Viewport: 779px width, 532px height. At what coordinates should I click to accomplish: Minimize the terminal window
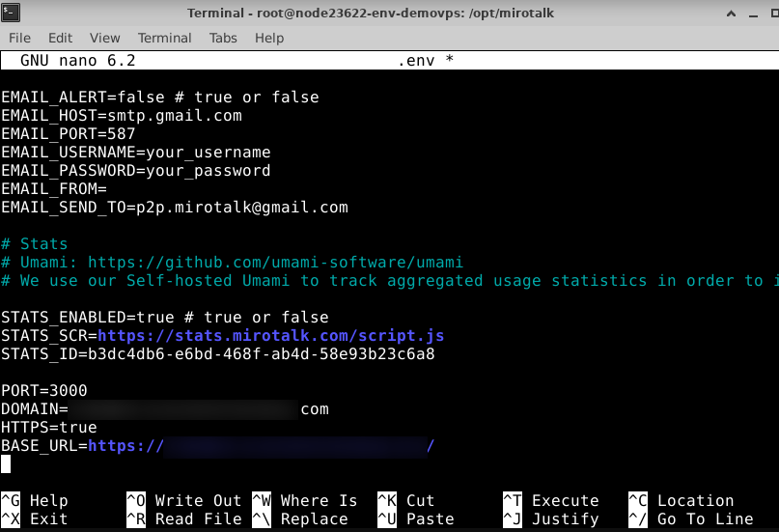733,13
